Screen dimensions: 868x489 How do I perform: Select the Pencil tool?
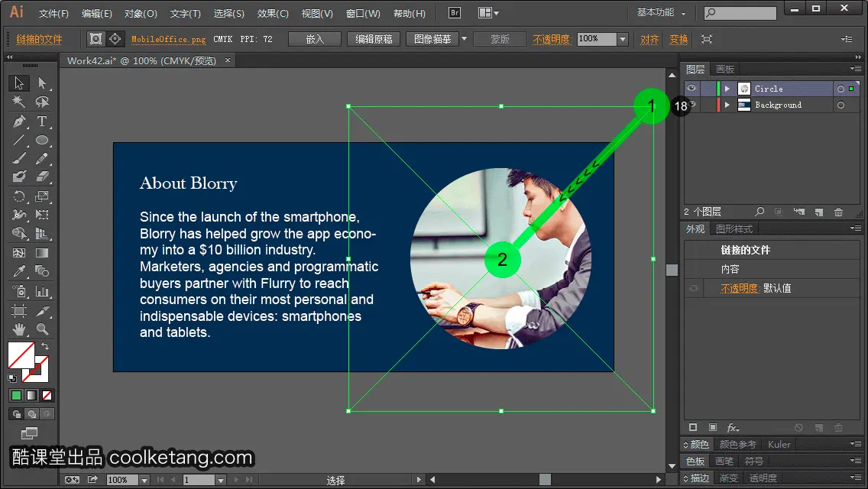click(42, 159)
